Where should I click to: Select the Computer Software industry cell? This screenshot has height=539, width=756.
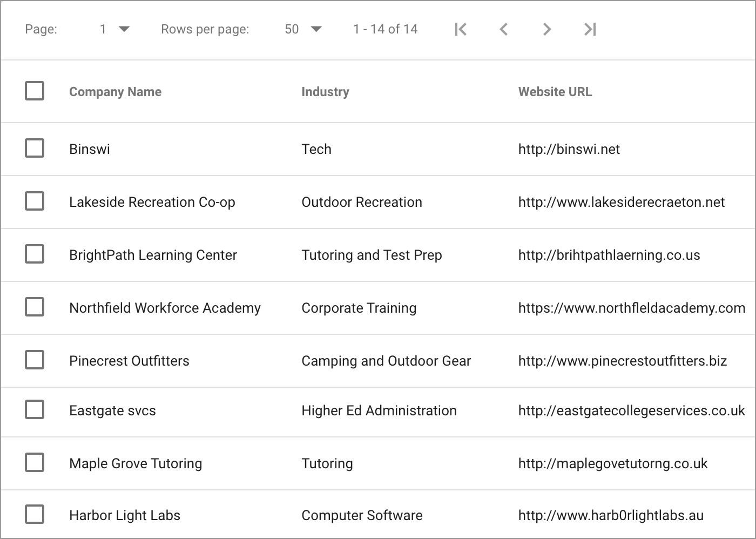(x=362, y=515)
